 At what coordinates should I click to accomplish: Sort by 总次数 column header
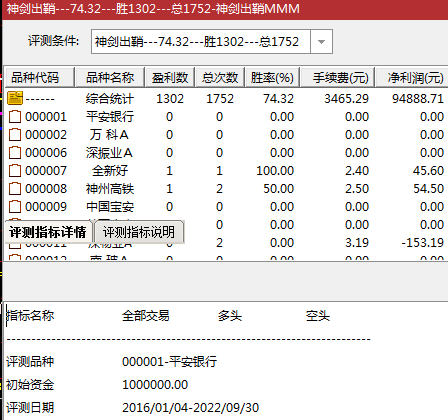pos(220,77)
